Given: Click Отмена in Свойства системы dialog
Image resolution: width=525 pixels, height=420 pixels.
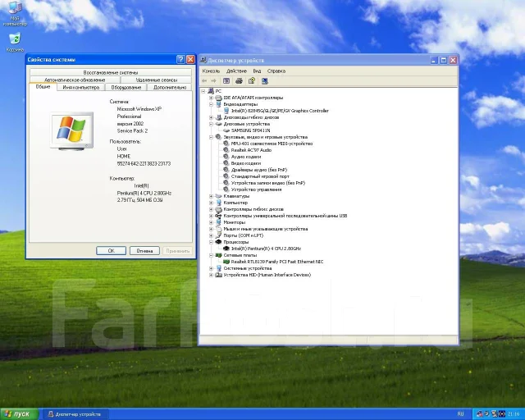Looking at the screenshot, I should click(144, 251).
